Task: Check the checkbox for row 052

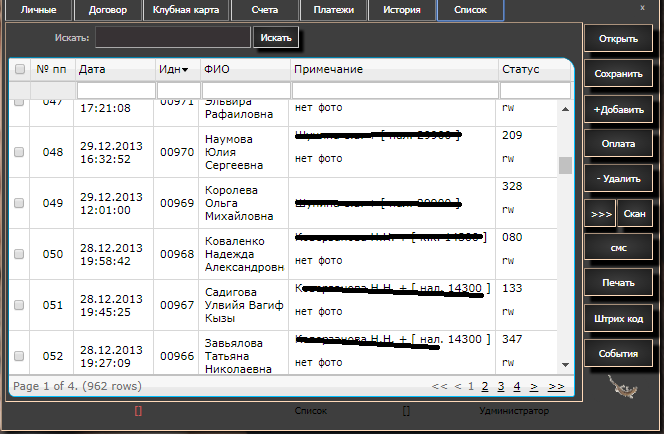Action: (19, 356)
